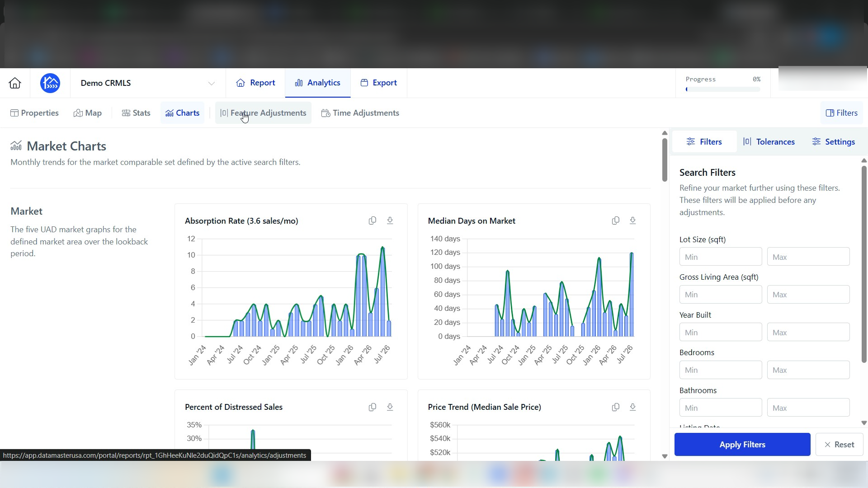This screenshot has width=868, height=488.
Task: Click the Bedrooms Min field
Action: [x=721, y=370]
